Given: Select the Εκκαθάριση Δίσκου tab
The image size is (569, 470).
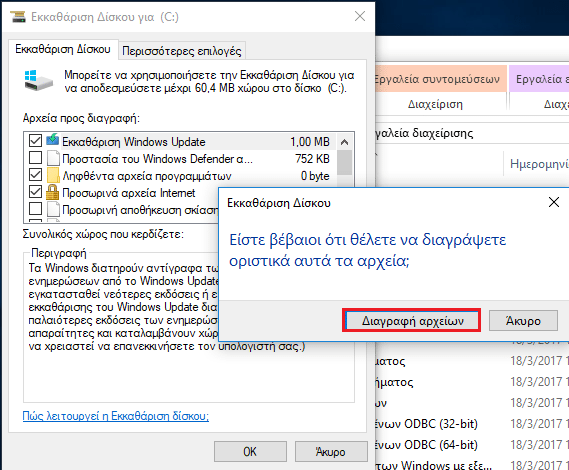Looking at the screenshot, I should 63,49.
